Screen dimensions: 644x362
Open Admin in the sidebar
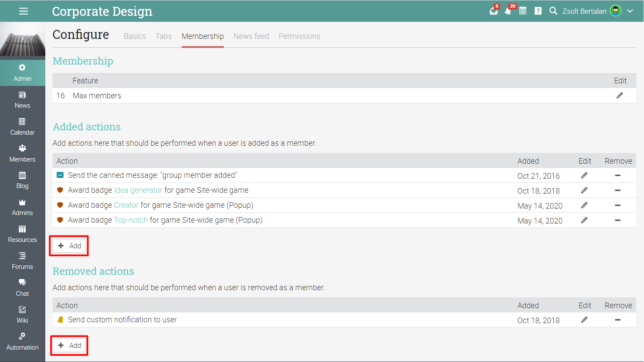(23, 73)
